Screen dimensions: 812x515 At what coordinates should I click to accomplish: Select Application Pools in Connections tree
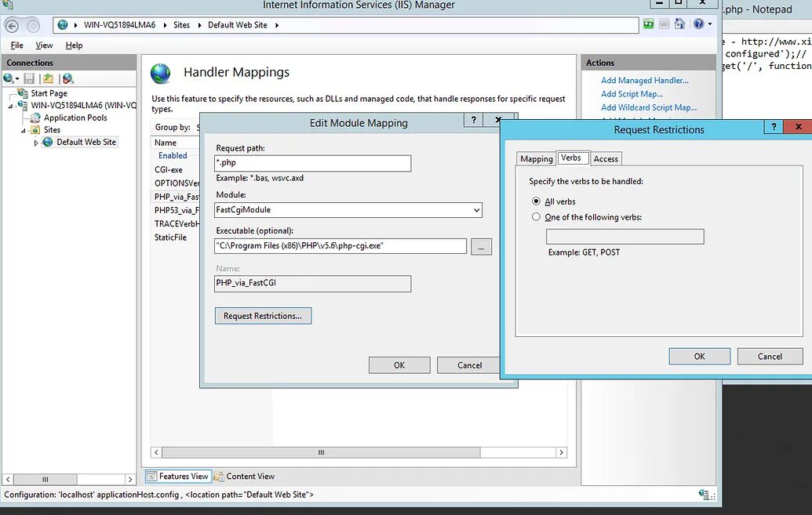pyautogui.click(x=75, y=118)
